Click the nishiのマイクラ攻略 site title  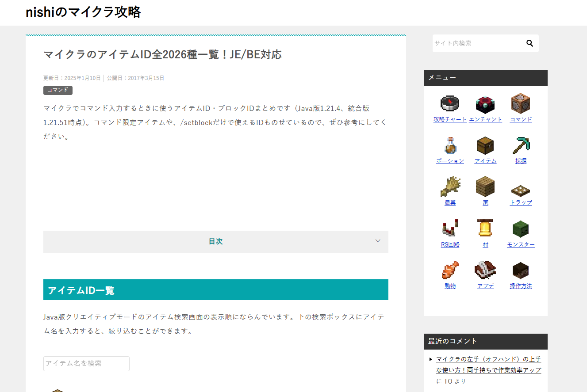tap(83, 12)
